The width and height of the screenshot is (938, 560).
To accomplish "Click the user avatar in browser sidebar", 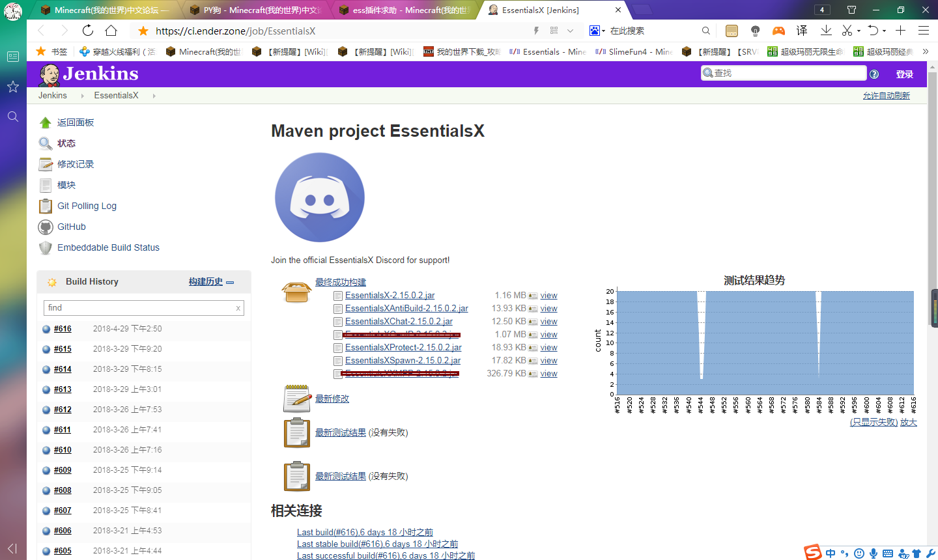I will pos(13,12).
